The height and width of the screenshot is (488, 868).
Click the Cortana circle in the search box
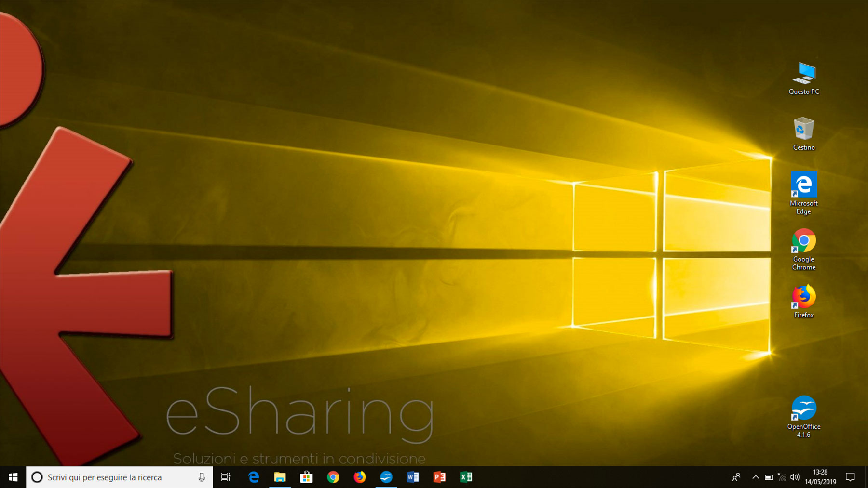37,477
